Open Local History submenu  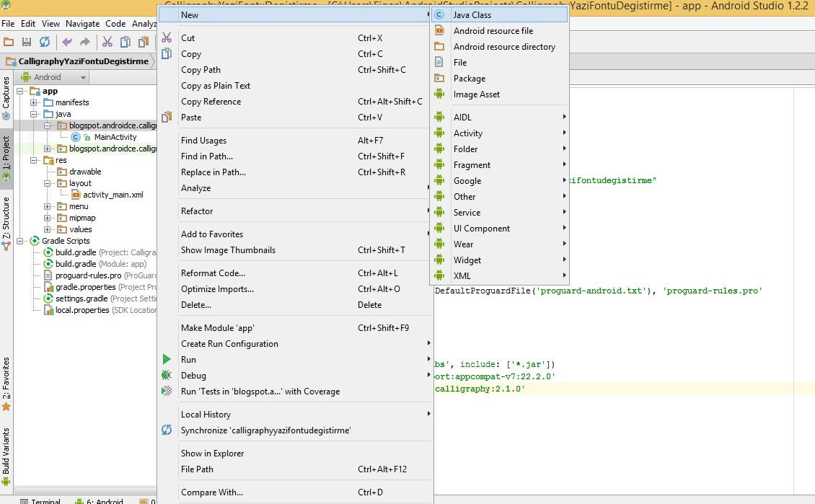[x=295, y=414]
